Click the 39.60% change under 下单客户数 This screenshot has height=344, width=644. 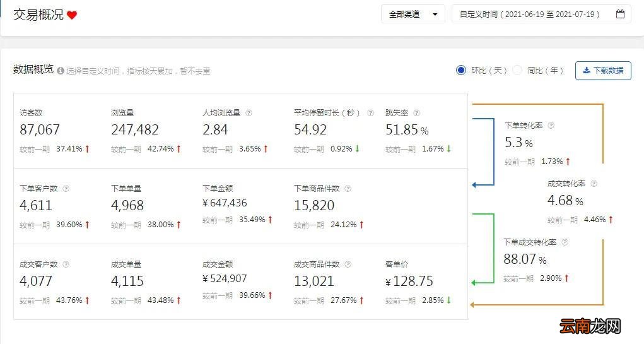point(73,225)
